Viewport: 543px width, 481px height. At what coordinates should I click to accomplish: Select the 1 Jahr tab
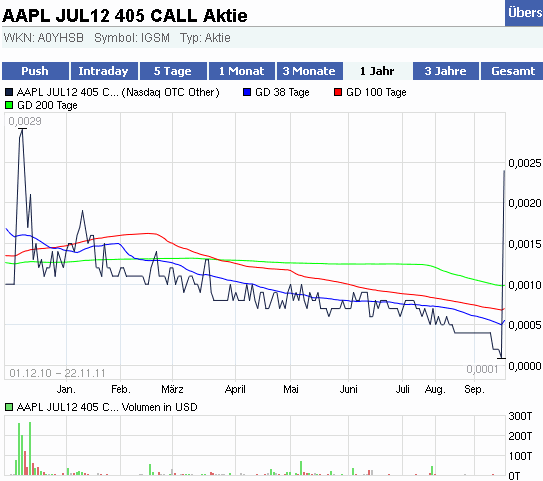[x=377, y=71]
